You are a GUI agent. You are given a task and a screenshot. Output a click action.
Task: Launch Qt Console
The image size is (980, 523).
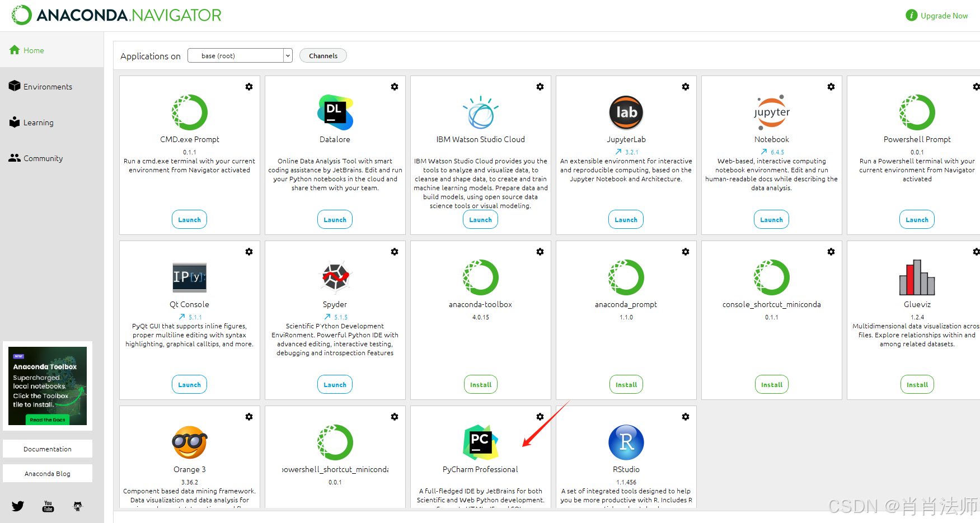pos(190,384)
